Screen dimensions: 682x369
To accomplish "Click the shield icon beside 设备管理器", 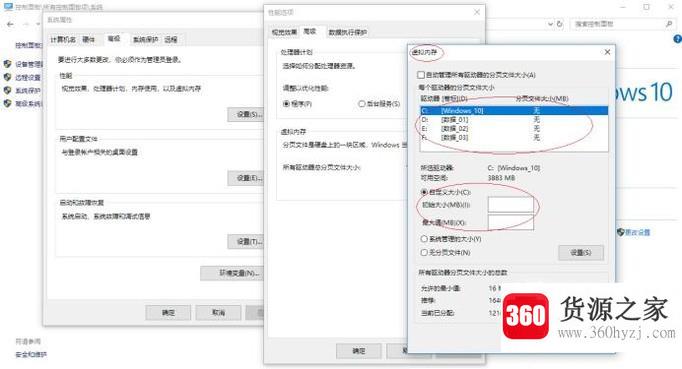I will pos(7,64).
